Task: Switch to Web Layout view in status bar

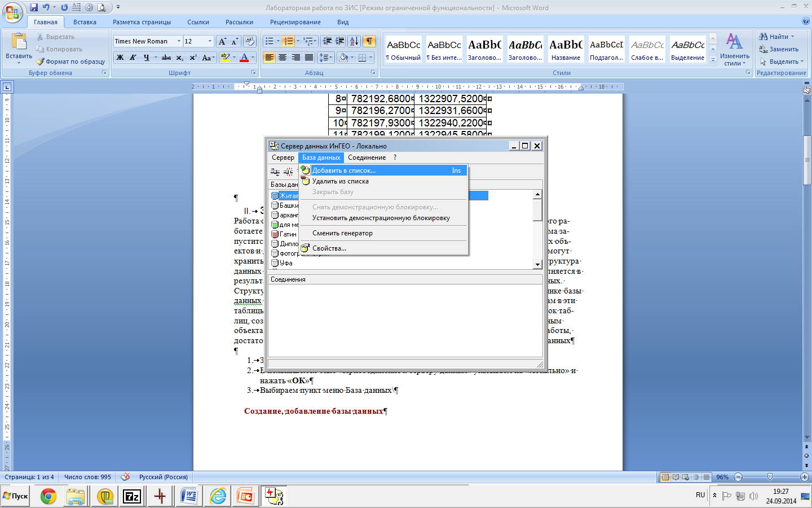Action: click(x=686, y=477)
